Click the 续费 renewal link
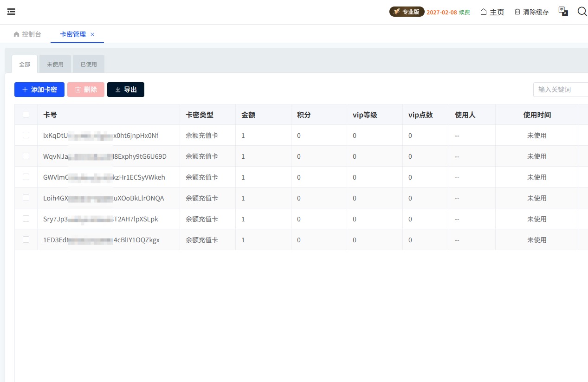This screenshot has height=382, width=588. click(x=464, y=12)
